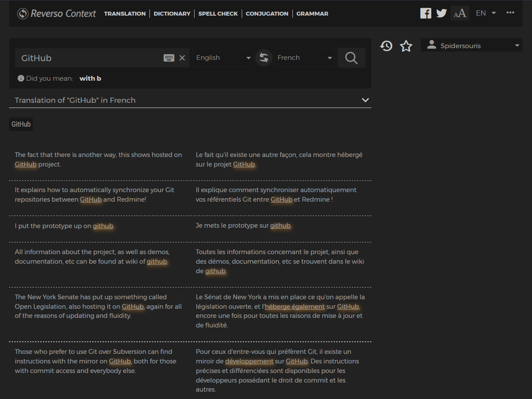Click GitHub in 'between GitHub and Redmine'
The height and width of the screenshot is (399, 532).
click(x=91, y=199)
